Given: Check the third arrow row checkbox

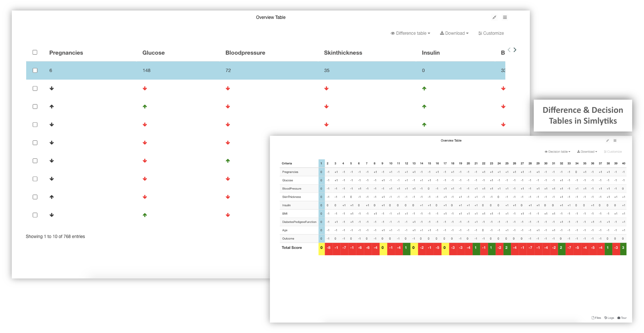Looking at the screenshot, I should [35, 125].
